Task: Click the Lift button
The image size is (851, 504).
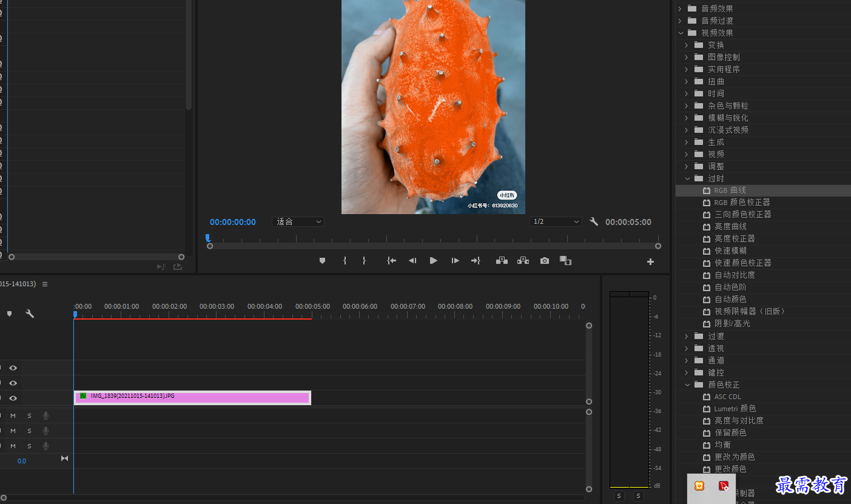Action: click(x=502, y=261)
